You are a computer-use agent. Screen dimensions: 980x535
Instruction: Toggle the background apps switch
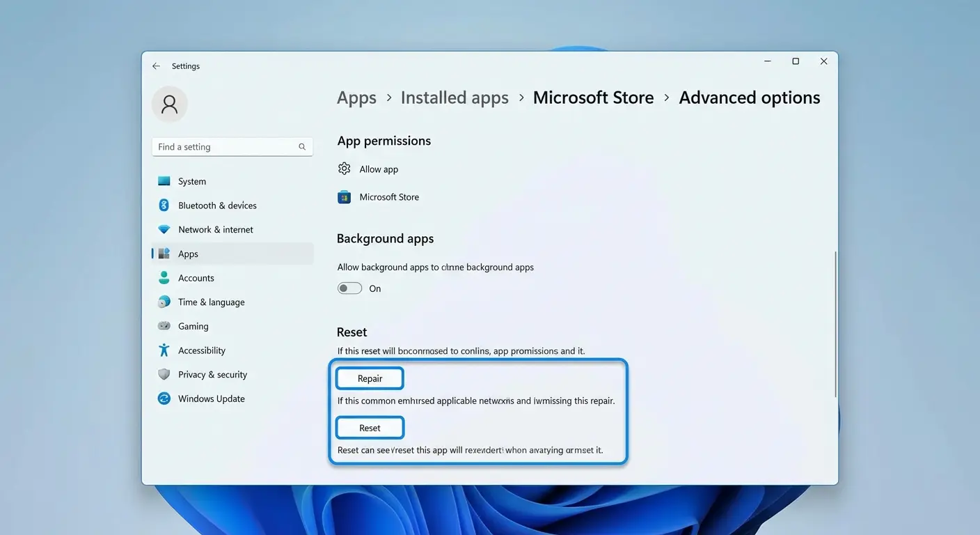(349, 288)
